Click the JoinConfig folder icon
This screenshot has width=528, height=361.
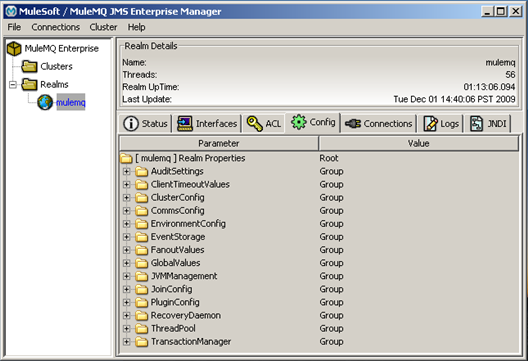pyautogui.click(x=141, y=290)
